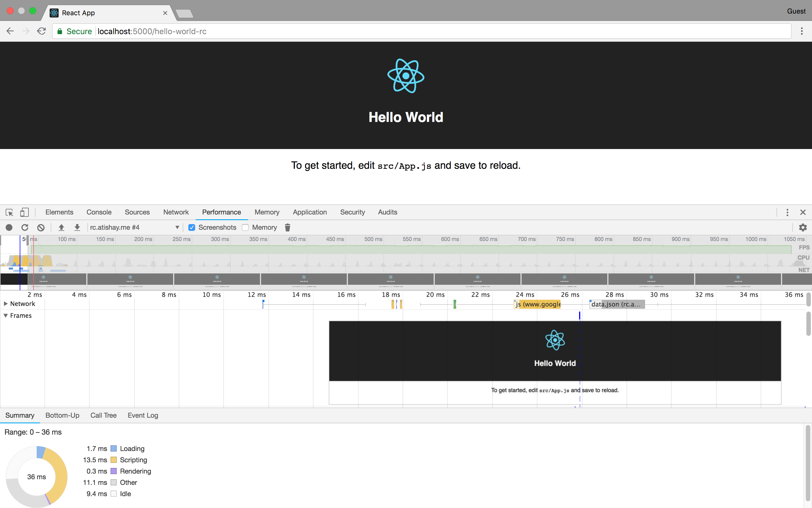Select the js (www.google network request bar
The image size is (812, 508).
(x=537, y=305)
